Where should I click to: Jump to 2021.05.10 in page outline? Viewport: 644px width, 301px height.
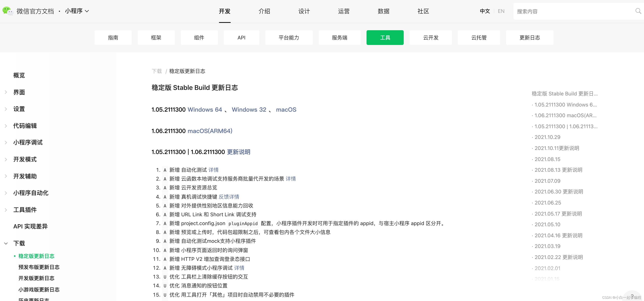point(548,224)
